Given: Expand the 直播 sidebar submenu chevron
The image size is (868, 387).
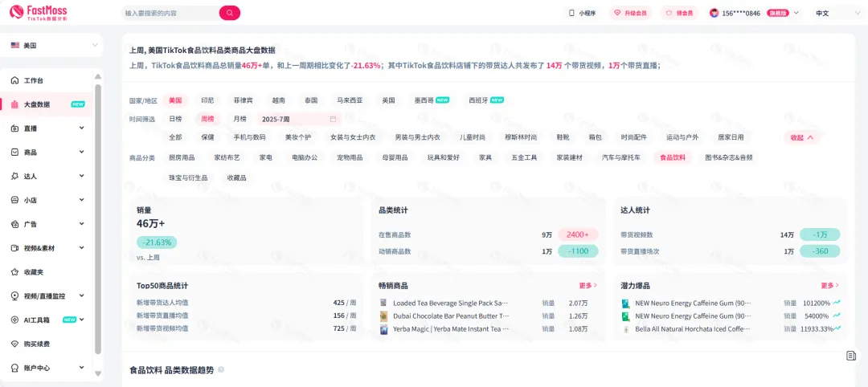Looking at the screenshot, I should coord(82,128).
